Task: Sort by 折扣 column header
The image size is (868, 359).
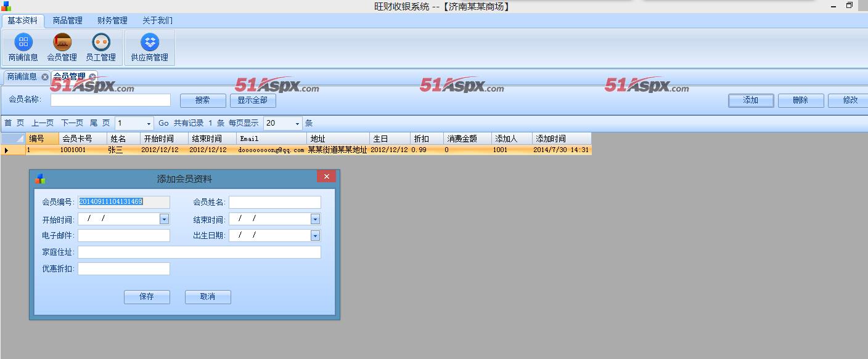Action: (427, 139)
